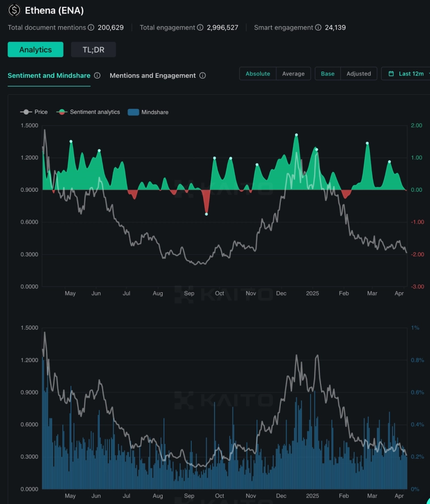This screenshot has height=504, width=430.
Task: Select the Adjusted data option
Action: (359, 74)
